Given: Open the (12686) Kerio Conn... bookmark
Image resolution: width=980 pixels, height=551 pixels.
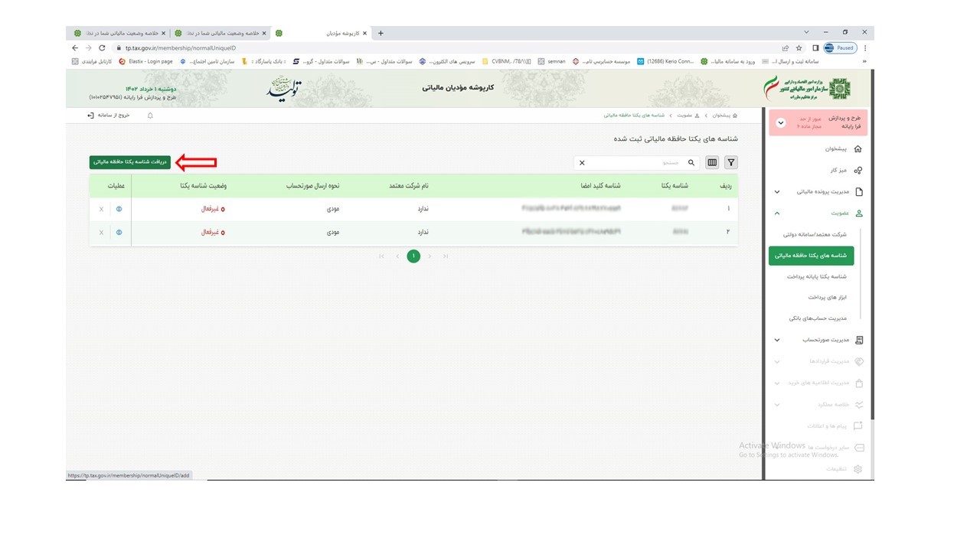Looking at the screenshot, I should coord(666,61).
